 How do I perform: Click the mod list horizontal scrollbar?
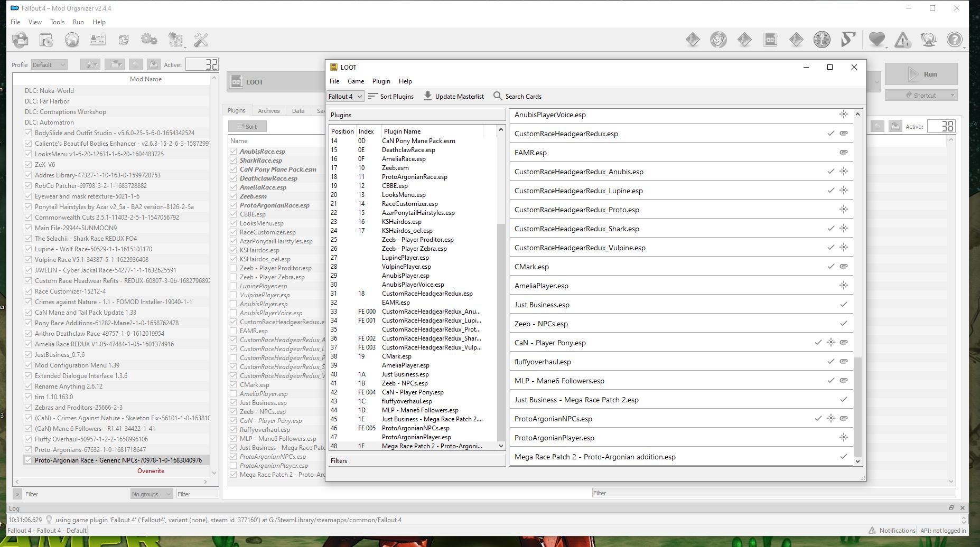pos(111,482)
